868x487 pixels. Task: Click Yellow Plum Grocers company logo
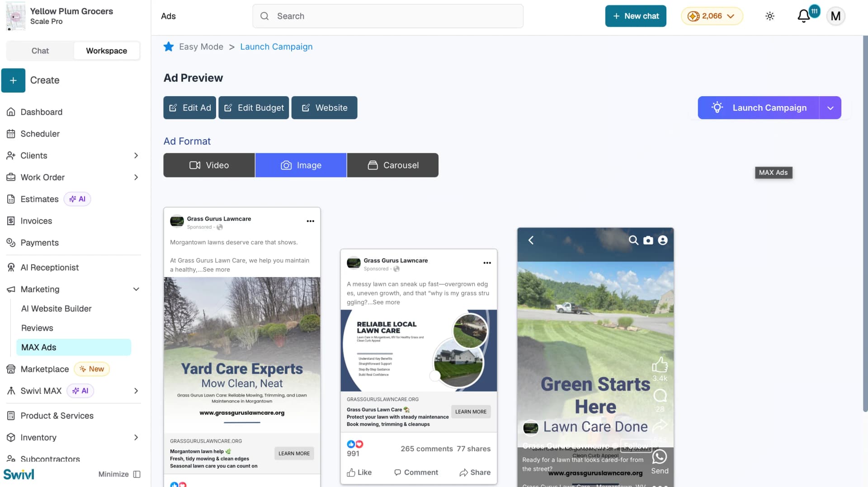[15, 16]
